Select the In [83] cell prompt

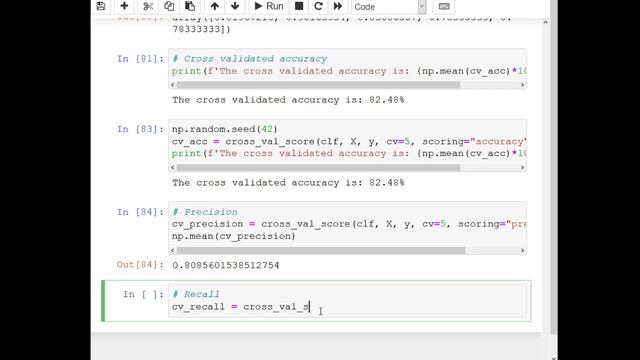(x=140, y=129)
